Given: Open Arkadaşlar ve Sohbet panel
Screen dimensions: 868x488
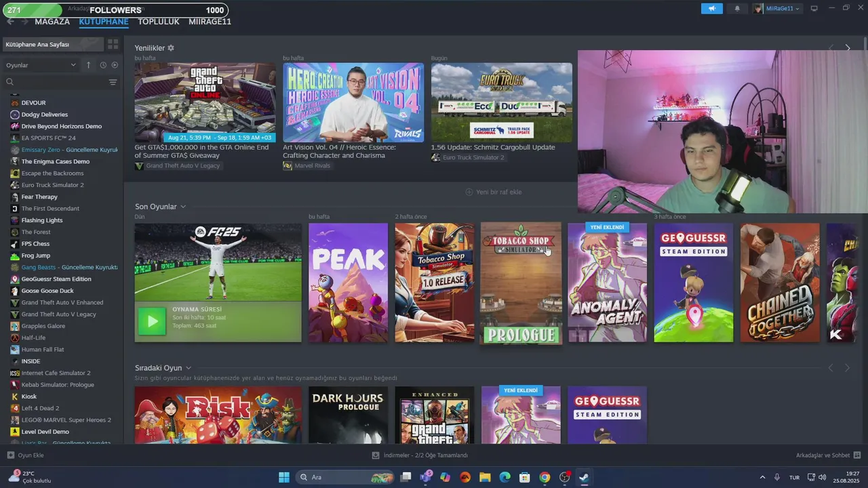Looking at the screenshot, I should coord(829,455).
